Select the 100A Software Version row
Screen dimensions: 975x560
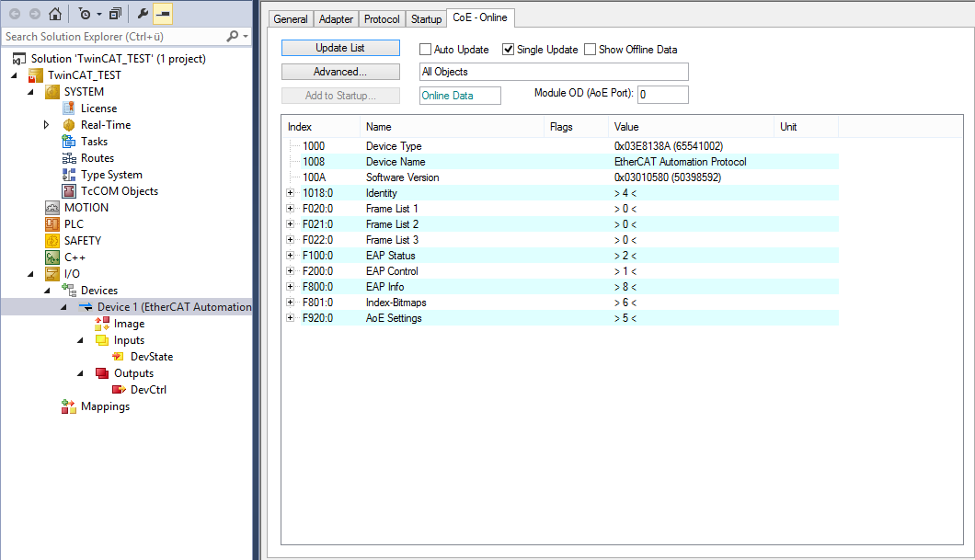(569, 177)
